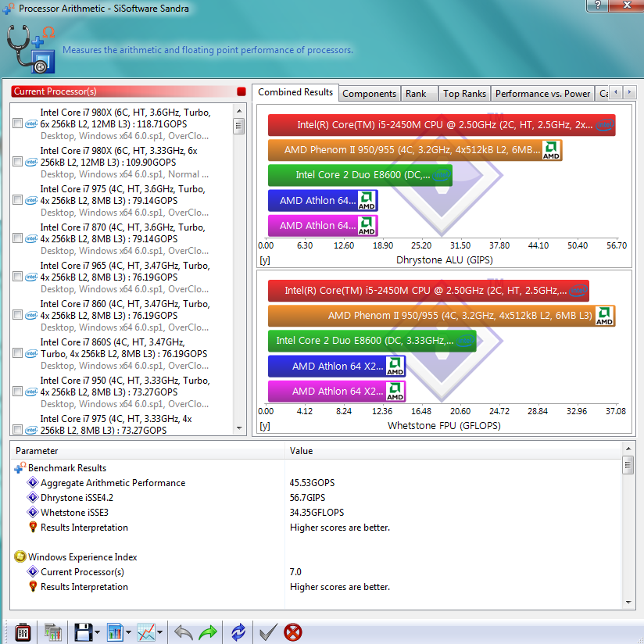Click the Benchmark Results section icon

tap(20, 468)
